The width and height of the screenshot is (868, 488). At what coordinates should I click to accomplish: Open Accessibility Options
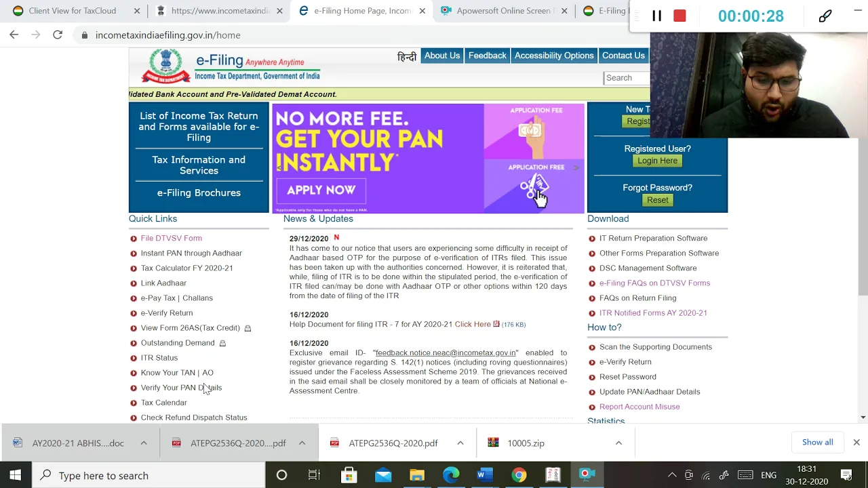(x=554, y=56)
